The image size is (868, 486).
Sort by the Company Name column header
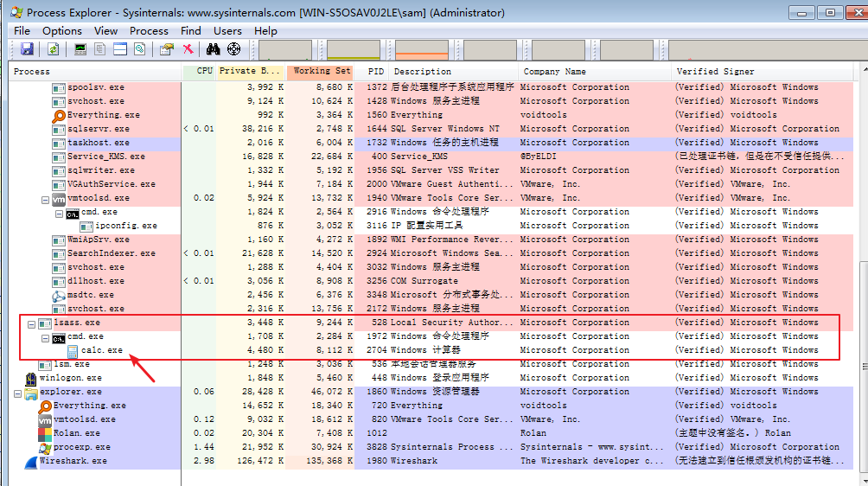click(595, 72)
